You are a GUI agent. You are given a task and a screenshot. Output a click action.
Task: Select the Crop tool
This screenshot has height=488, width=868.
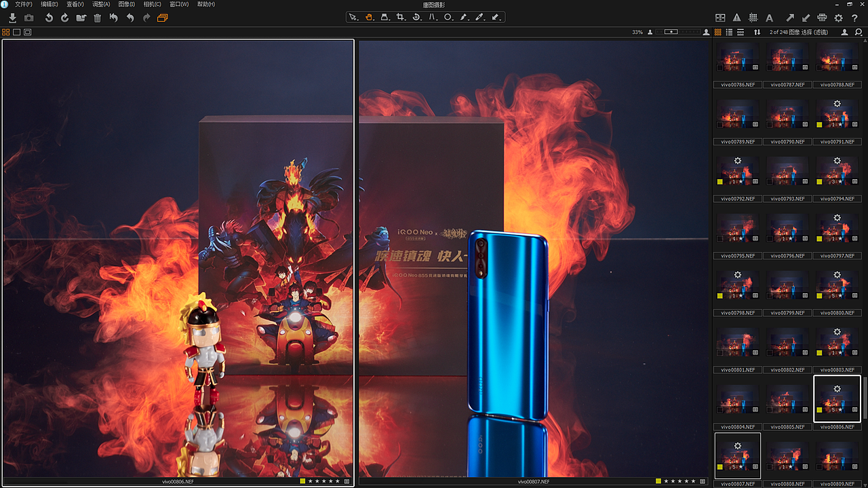tap(401, 17)
